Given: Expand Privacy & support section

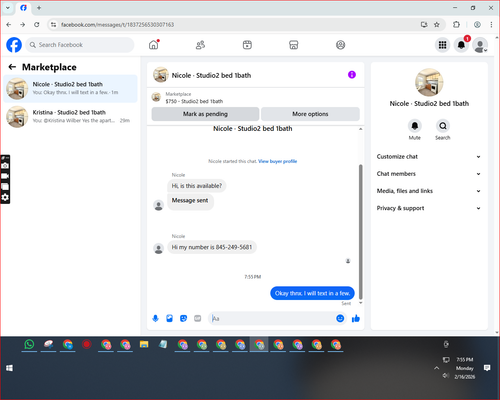Looking at the screenshot, I should click(429, 208).
